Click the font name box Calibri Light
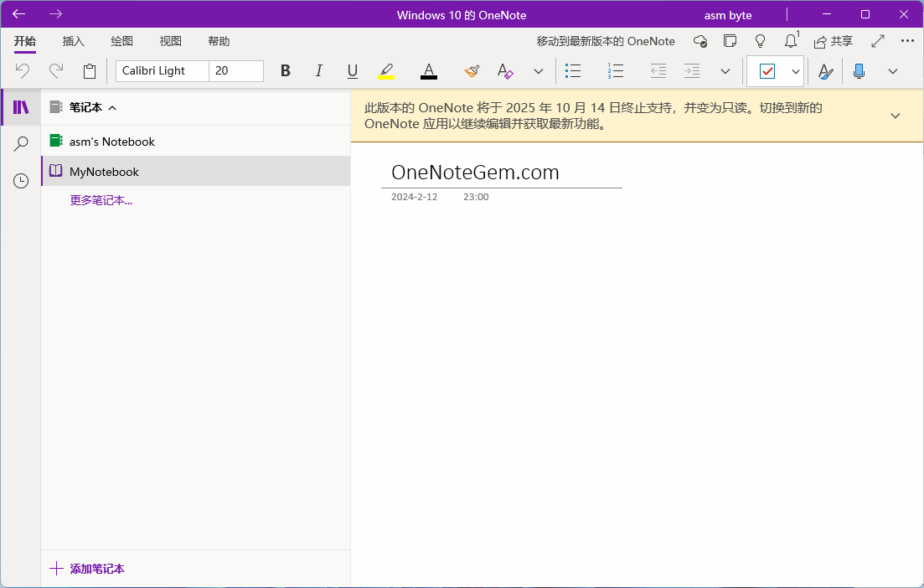Viewport: 924px width, 588px height. (x=162, y=70)
